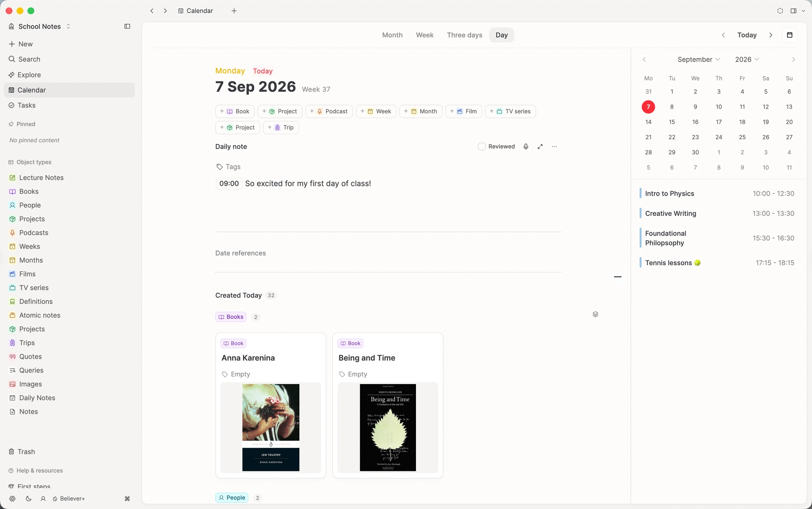
Task: Create a new object with New
Action: click(69, 44)
